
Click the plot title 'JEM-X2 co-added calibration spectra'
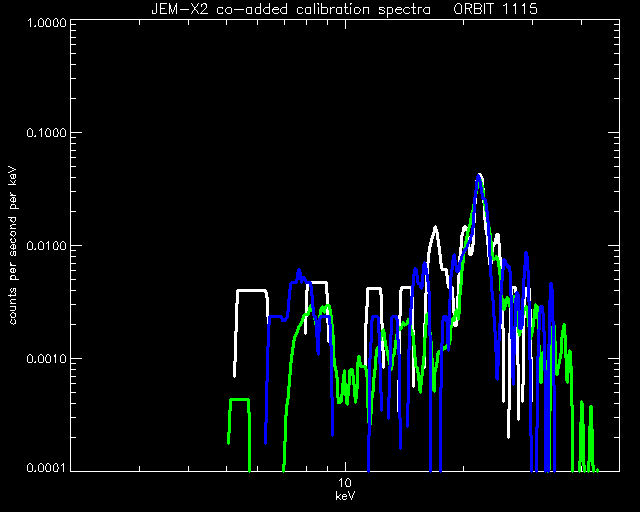click(291, 9)
